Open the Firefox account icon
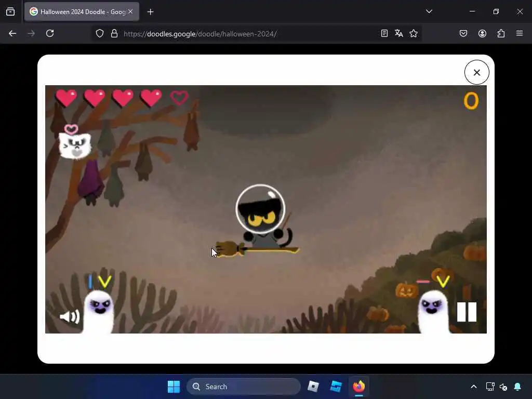The width and height of the screenshot is (532, 399). point(482,33)
